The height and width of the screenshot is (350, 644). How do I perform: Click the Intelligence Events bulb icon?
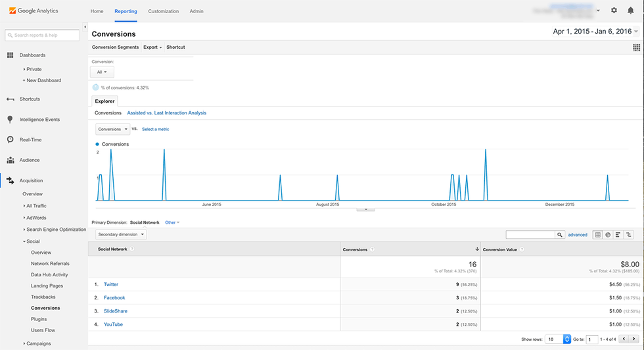pos(11,119)
